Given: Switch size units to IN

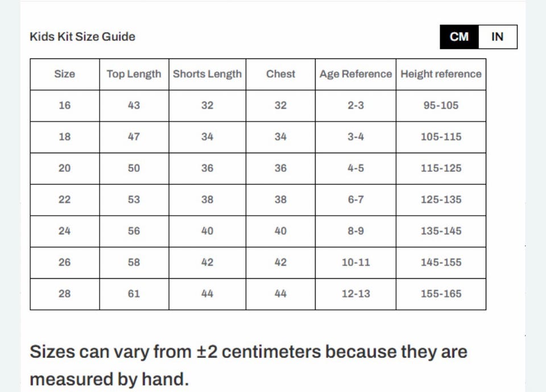Looking at the screenshot, I should [x=497, y=37].
